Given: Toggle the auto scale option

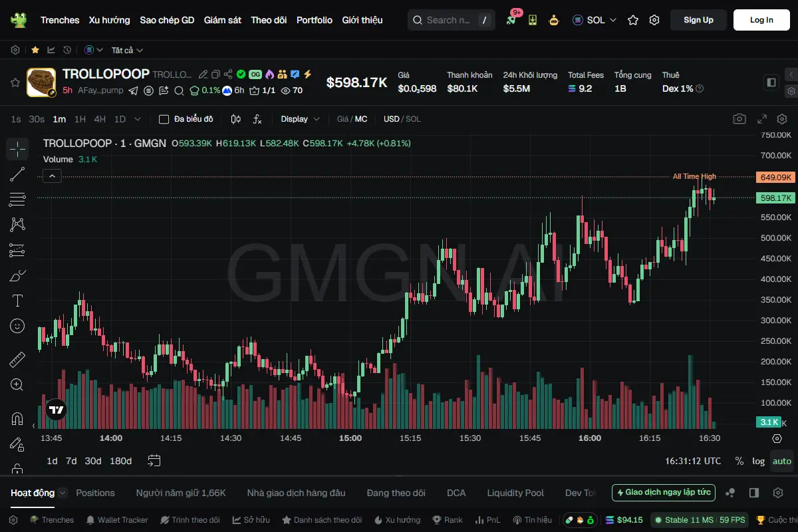Looking at the screenshot, I should tap(782, 461).
